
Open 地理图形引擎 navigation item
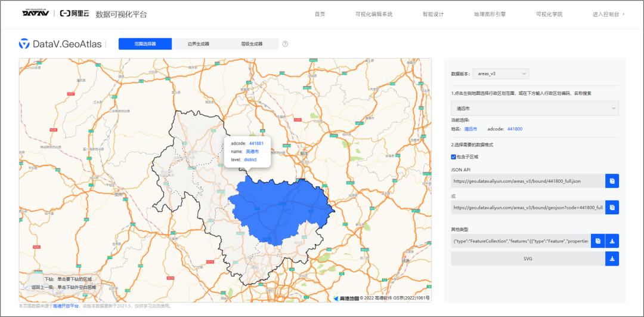(x=490, y=14)
